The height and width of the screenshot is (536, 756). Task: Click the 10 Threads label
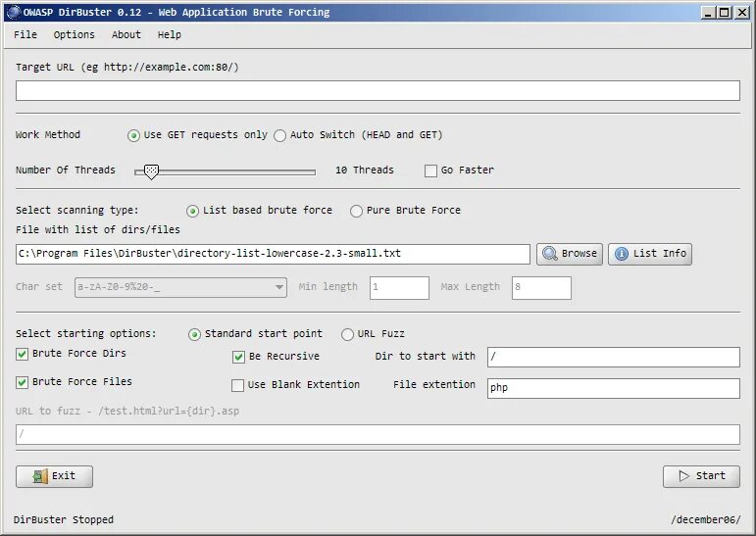click(365, 171)
